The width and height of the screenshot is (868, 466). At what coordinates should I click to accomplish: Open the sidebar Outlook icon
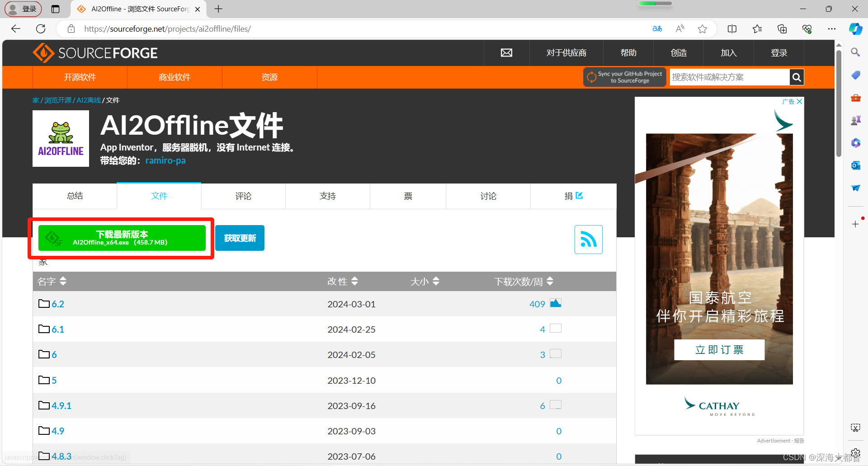coord(855,165)
